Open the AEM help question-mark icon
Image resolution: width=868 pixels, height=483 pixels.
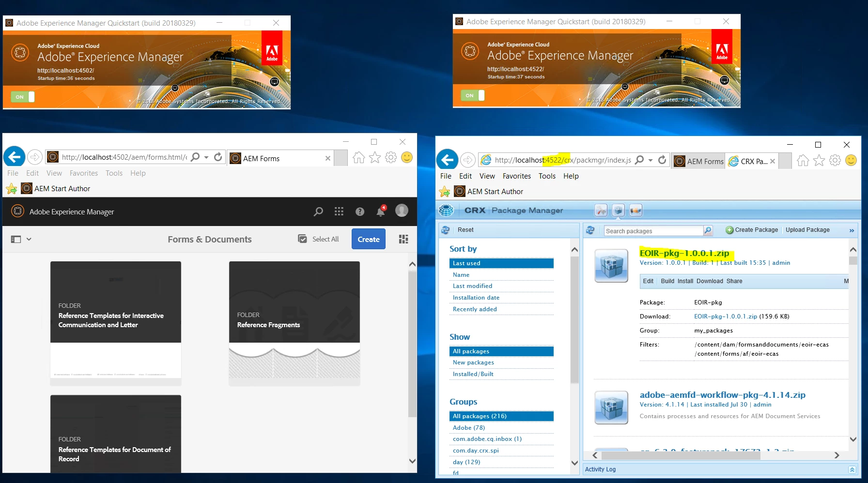coord(360,211)
